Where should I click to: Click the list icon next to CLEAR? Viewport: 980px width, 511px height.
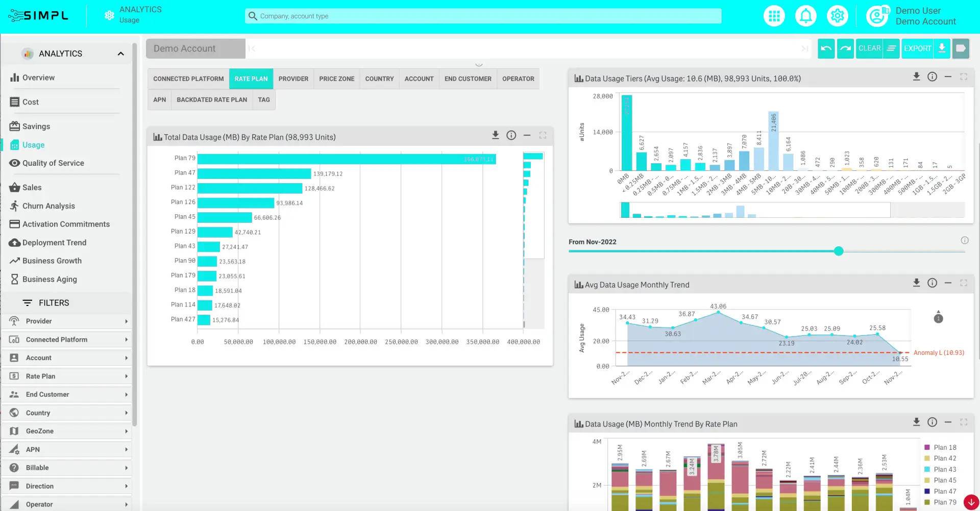pos(891,48)
